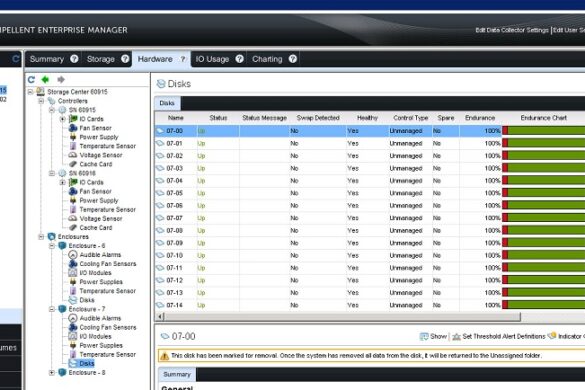
Task: Select disk row 07-03
Action: 369,168
